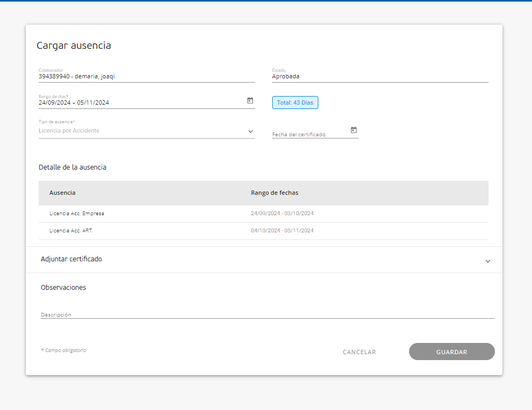Select the Licencia Acc. Empresa row

point(77,214)
